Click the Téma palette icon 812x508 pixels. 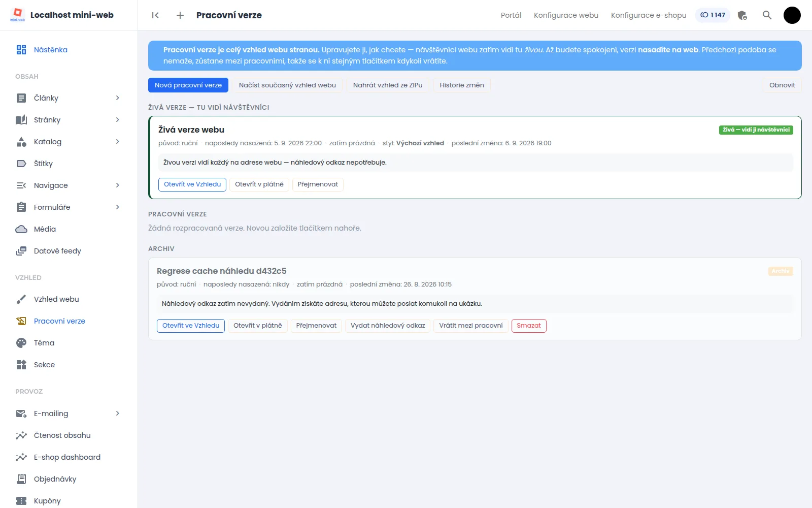[21, 343]
